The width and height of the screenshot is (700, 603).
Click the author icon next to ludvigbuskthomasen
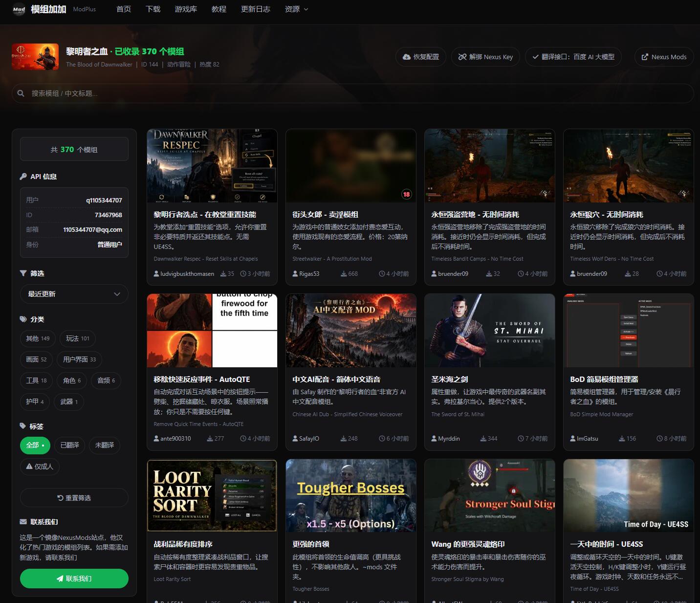point(156,273)
